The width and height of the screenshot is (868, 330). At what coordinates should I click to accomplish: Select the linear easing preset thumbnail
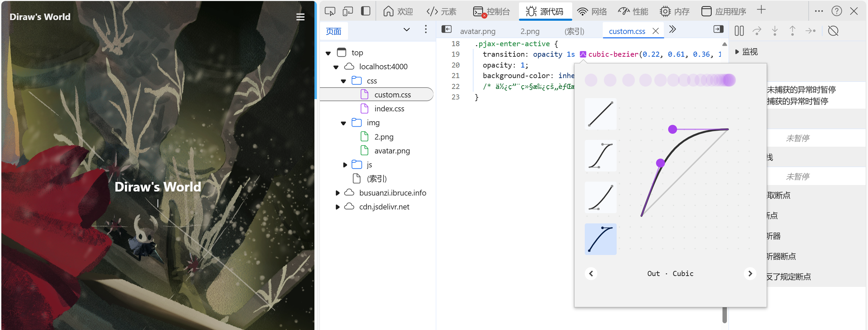click(x=600, y=114)
